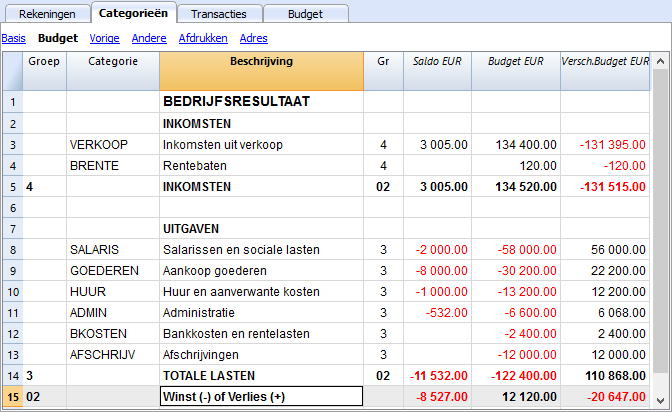This screenshot has width=672, height=412.
Task: Click the scrollbar up arrow
Action: coord(660,61)
